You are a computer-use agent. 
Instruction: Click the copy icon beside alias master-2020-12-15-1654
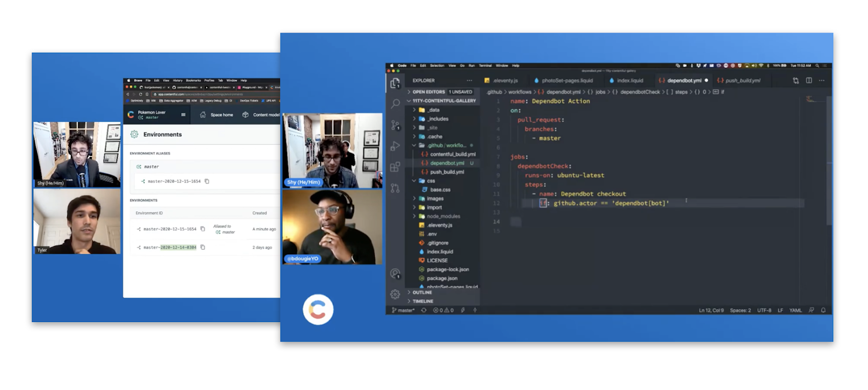(207, 181)
